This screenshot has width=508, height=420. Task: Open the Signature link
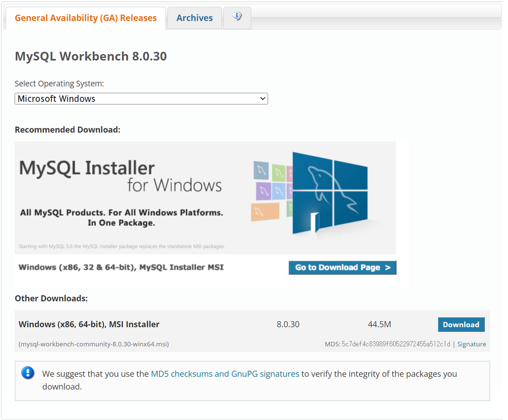(x=472, y=344)
